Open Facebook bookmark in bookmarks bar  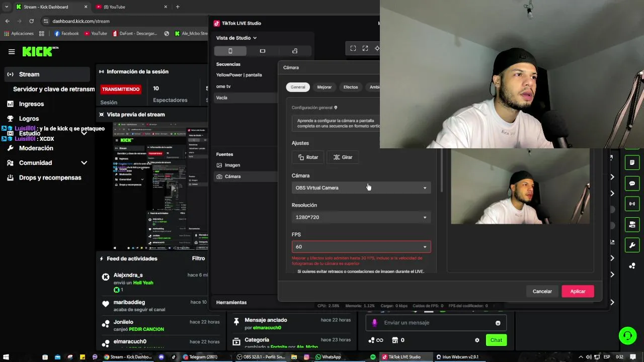66,34
